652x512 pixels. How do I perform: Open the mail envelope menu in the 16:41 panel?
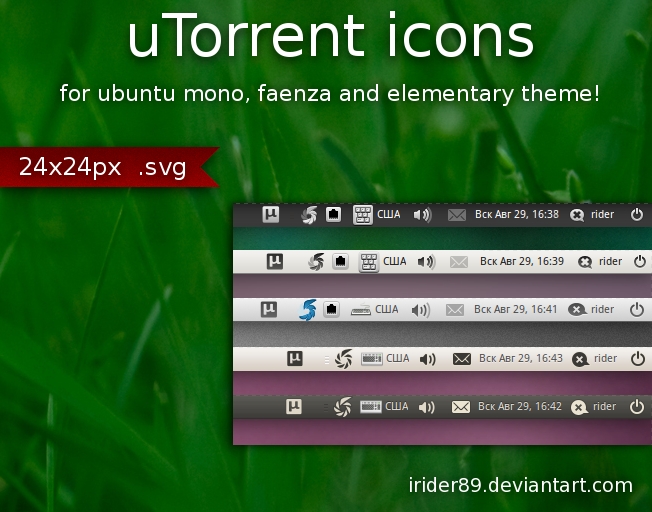[x=455, y=310]
